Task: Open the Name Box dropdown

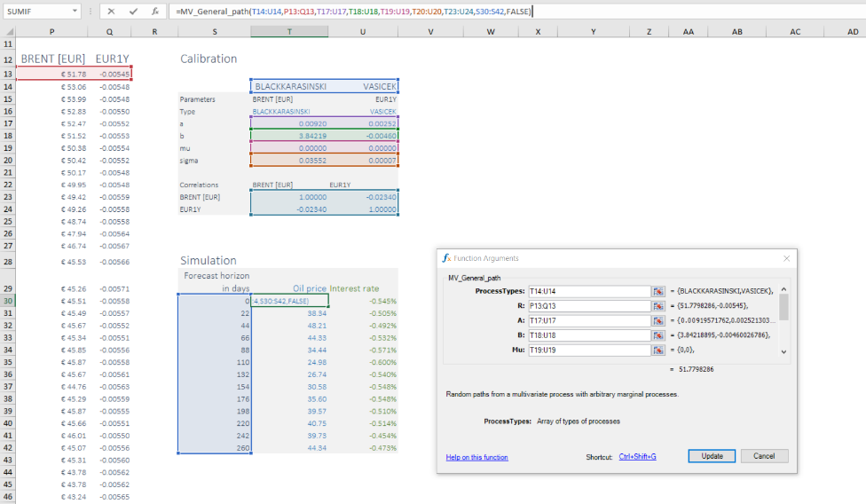Action: tap(75, 11)
